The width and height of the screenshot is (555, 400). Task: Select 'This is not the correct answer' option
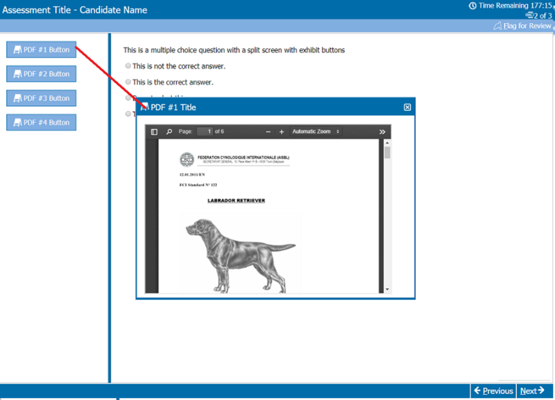coord(128,66)
